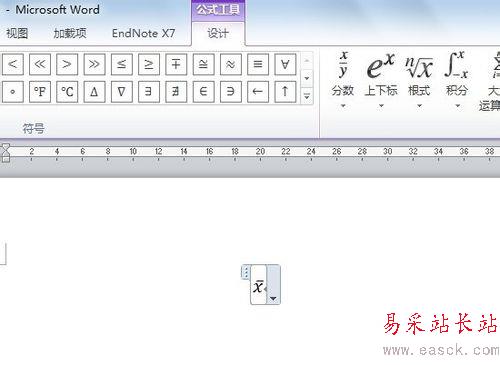Select the 设计 design tab
Viewport: 500px width, 365px height.
(x=218, y=33)
